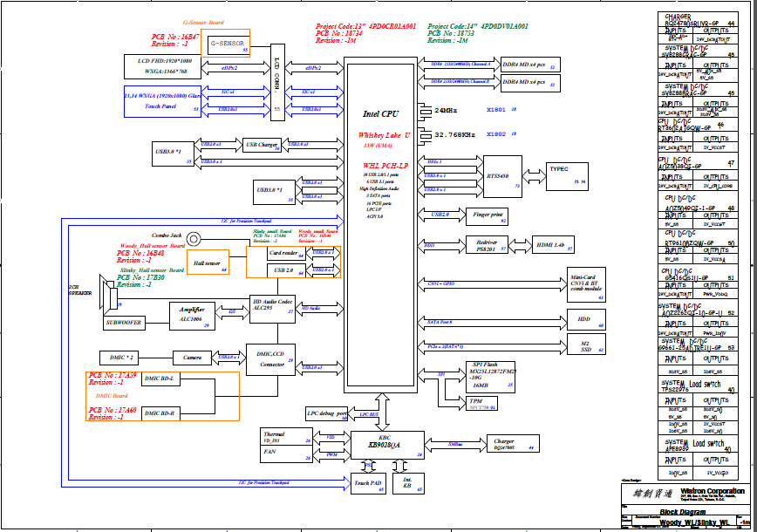Click the Block Diagram title field
757x532 pixels.
pyautogui.click(x=682, y=512)
